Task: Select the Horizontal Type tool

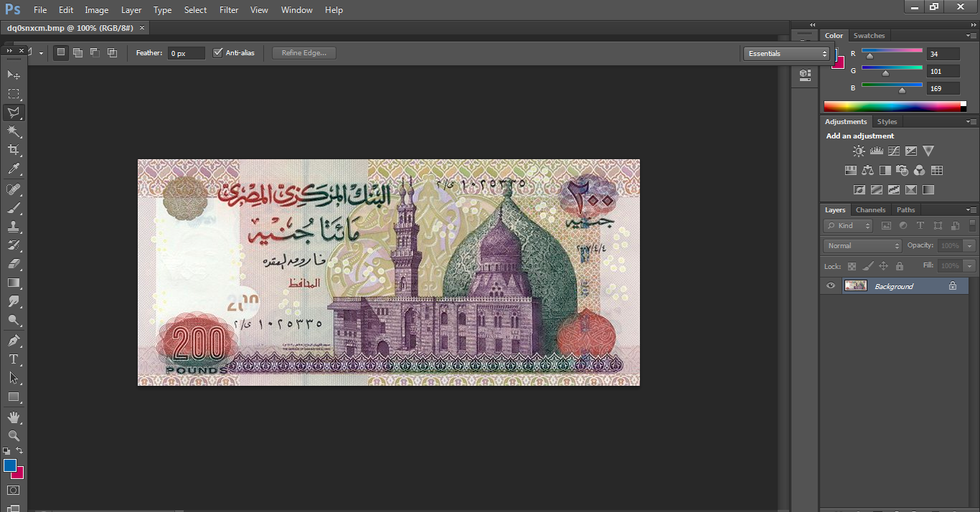Action: pyautogui.click(x=14, y=359)
